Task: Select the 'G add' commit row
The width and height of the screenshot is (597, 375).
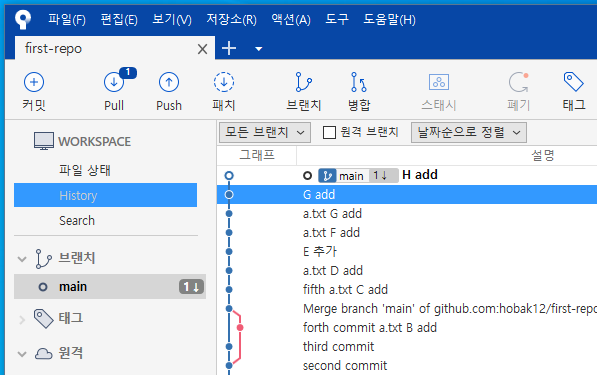Action: [x=407, y=195]
